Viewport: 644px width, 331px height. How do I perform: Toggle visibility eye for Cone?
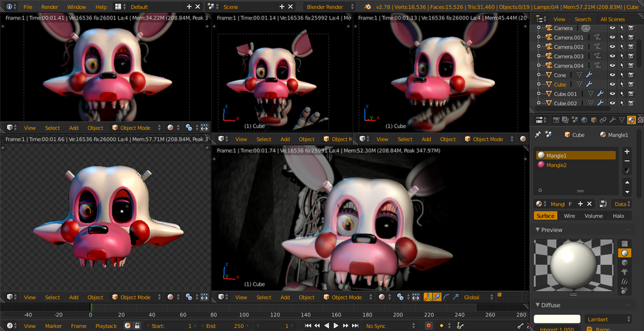612,75
